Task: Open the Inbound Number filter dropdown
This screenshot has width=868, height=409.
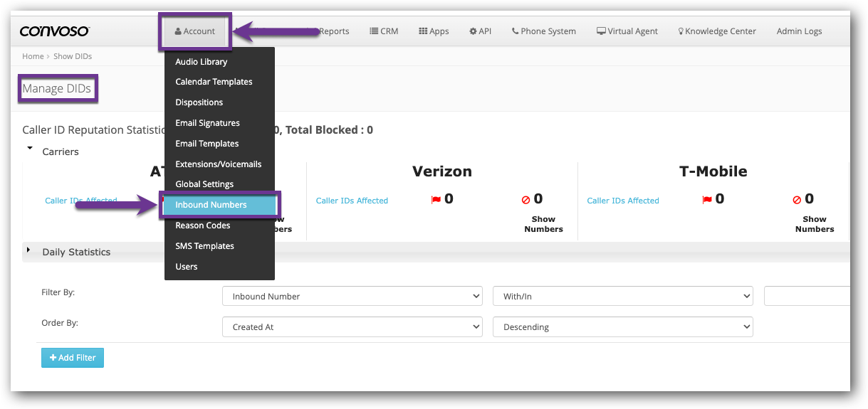Action: click(352, 297)
